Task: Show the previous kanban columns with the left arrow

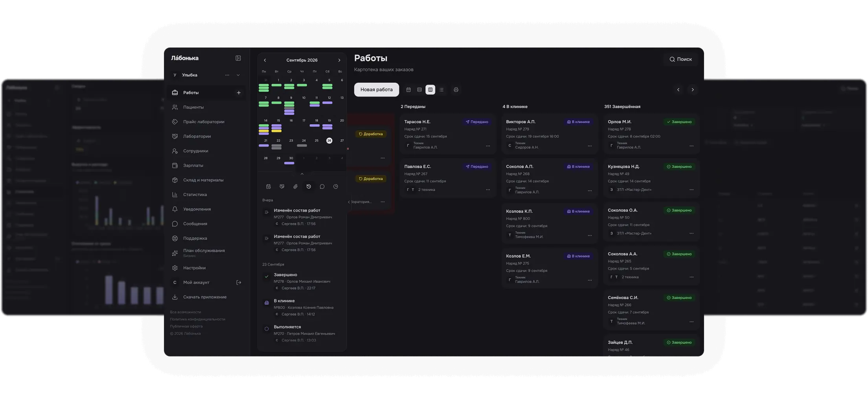Action: (x=678, y=90)
